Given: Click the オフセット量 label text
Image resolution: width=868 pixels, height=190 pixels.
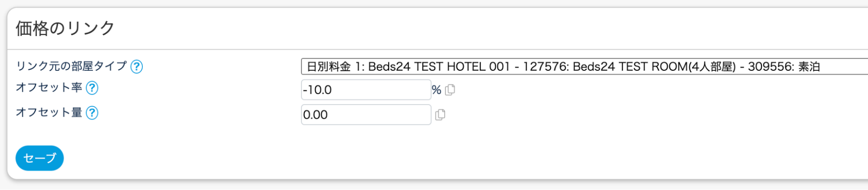Looking at the screenshot, I should [x=49, y=113].
